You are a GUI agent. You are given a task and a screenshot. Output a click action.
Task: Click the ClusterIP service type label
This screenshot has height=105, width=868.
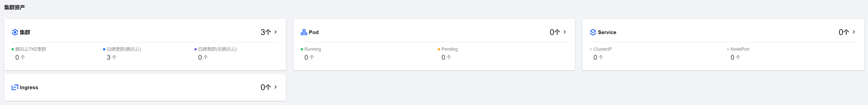[602, 49]
